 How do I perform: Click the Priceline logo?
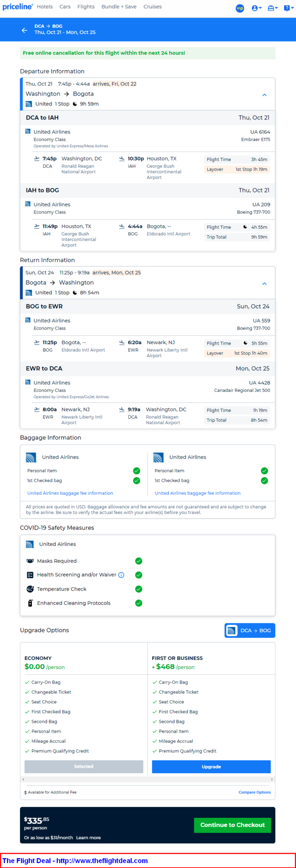point(18,7)
